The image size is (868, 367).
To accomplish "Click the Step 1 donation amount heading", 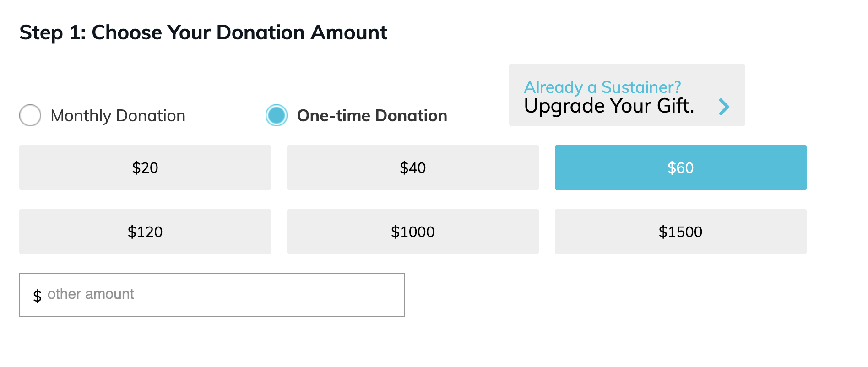I will [203, 32].
